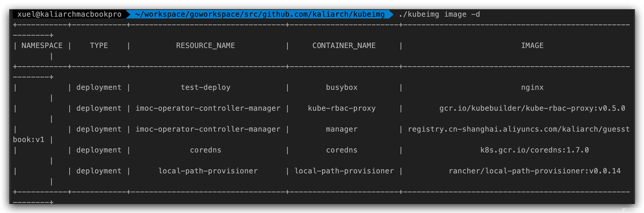The width and height of the screenshot is (644, 213).
Task: Select the RESOURCE_NAME column header
Action: [206, 45]
